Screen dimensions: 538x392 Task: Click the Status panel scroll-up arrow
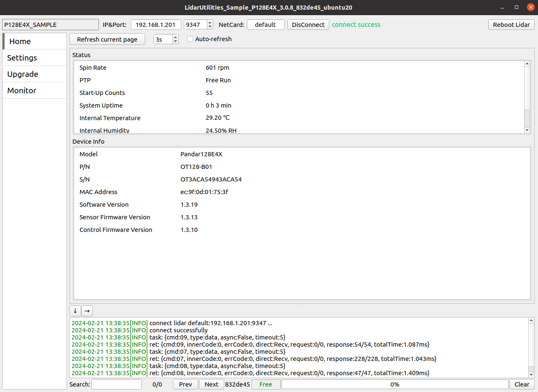[x=527, y=64]
